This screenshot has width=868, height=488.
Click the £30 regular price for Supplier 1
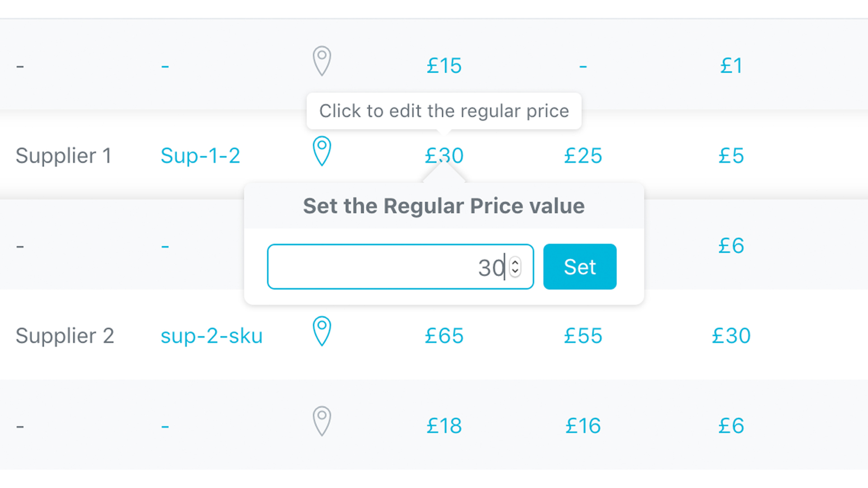pyautogui.click(x=443, y=155)
